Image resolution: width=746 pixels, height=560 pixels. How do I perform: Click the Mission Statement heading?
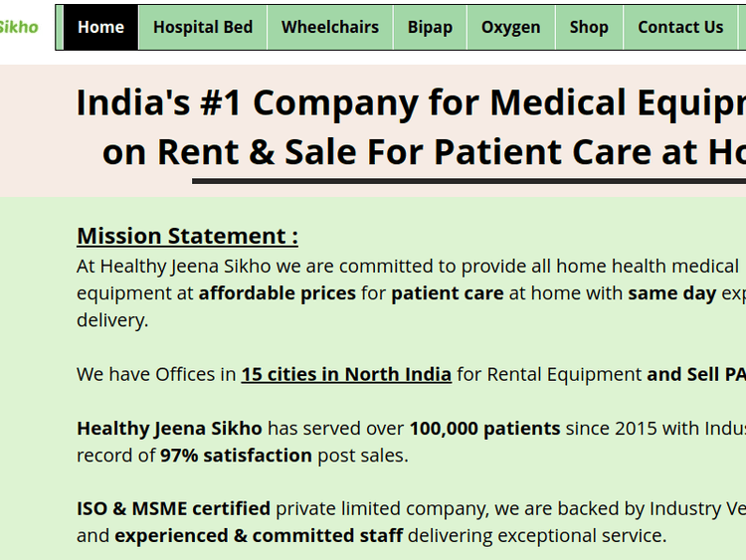point(187,236)
